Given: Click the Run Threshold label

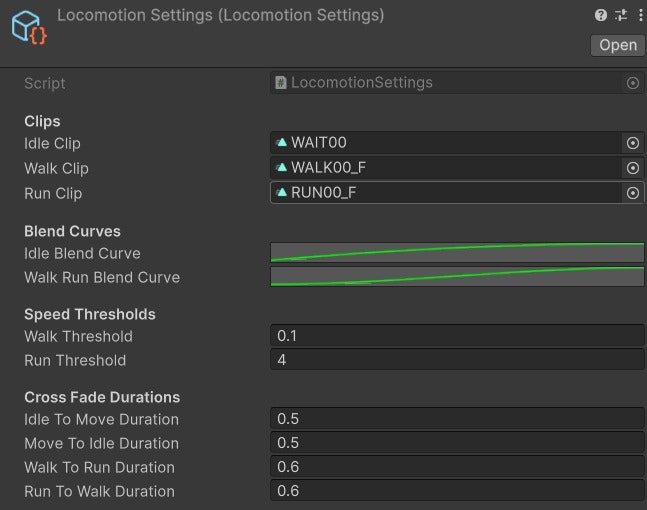Looking at the screenshot, I should [x=75, y=360].
